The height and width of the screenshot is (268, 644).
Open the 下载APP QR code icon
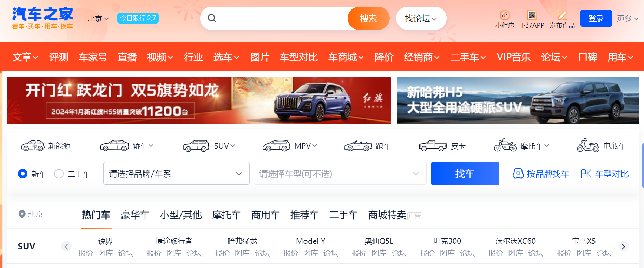[532, 15]
